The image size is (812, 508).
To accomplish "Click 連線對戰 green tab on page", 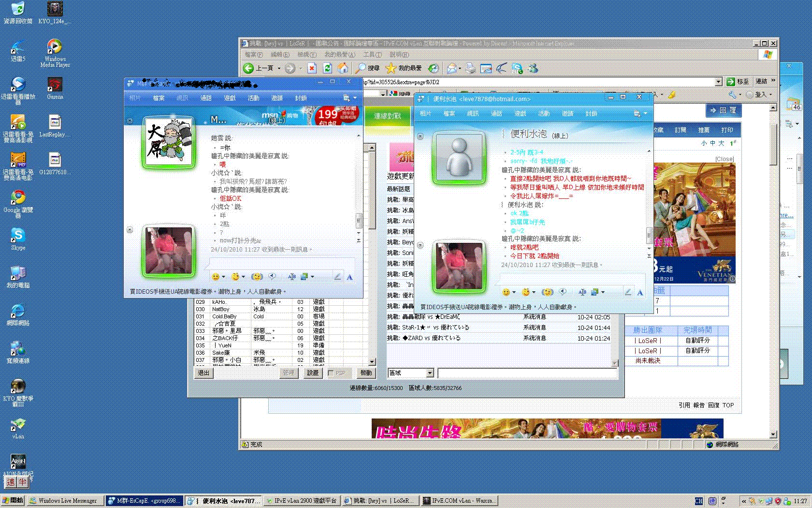I will tap(388, 116).
